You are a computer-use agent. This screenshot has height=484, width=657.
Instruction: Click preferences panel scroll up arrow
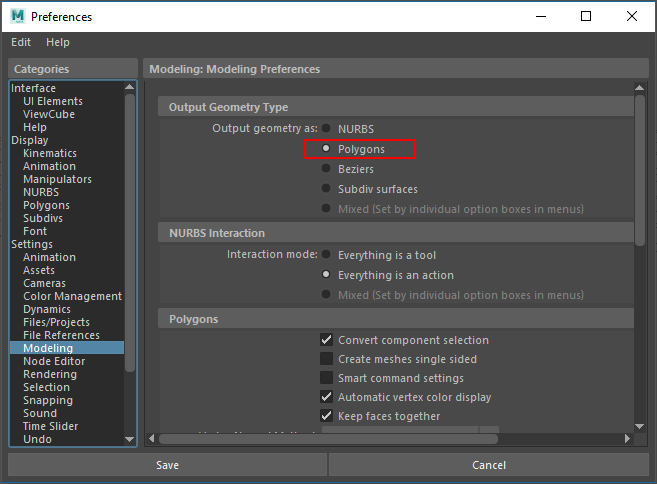pyautogui.click(x=640, y=89)
